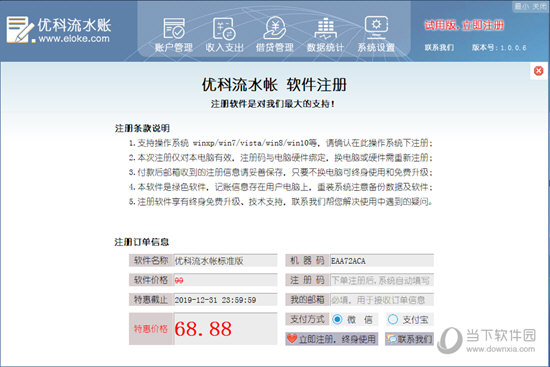550x367 pixels.
Task: Open the 借贷管理 loan management icon
Action: coord(275,35)
